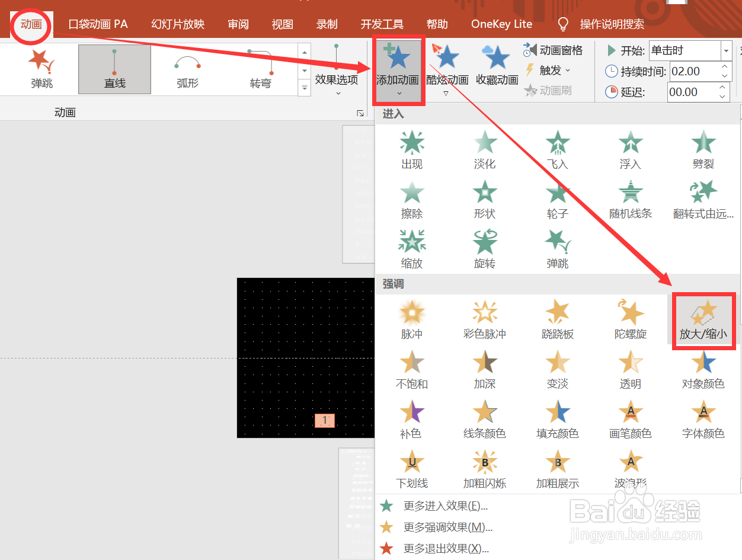This screenshot has height=560, width=742.
Task: Open the 开始 combo box arrow
Action: tap(726, 51)
